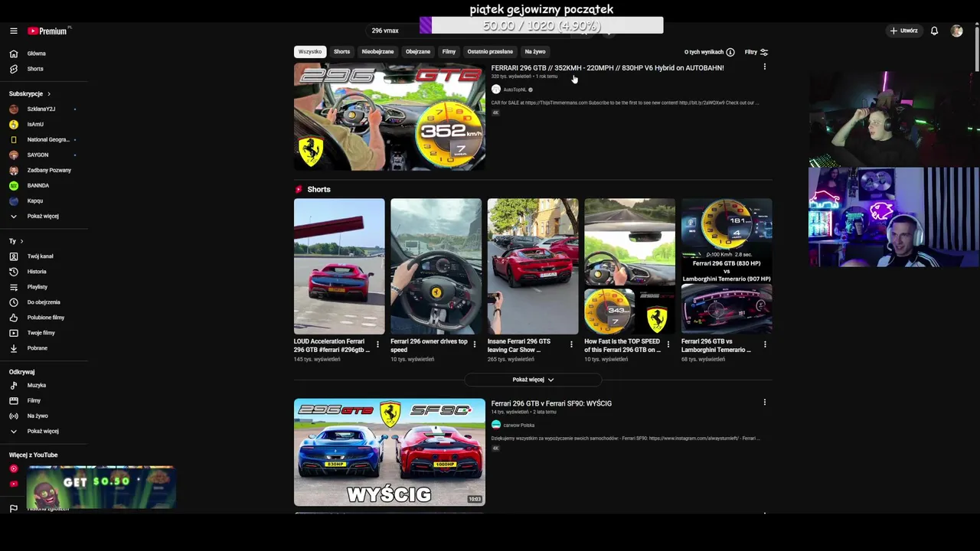Select the Filmy filter chip

coord(449,52)
